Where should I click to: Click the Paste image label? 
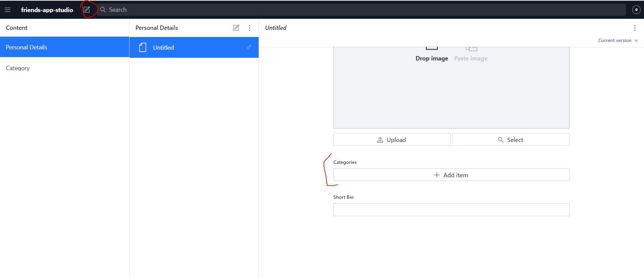pos(471,58)
